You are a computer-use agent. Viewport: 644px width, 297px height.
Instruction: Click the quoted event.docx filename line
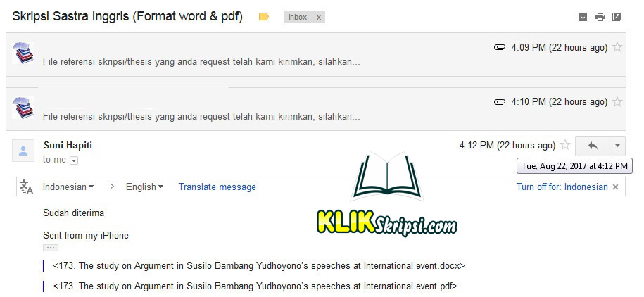(x=259, y=266)
